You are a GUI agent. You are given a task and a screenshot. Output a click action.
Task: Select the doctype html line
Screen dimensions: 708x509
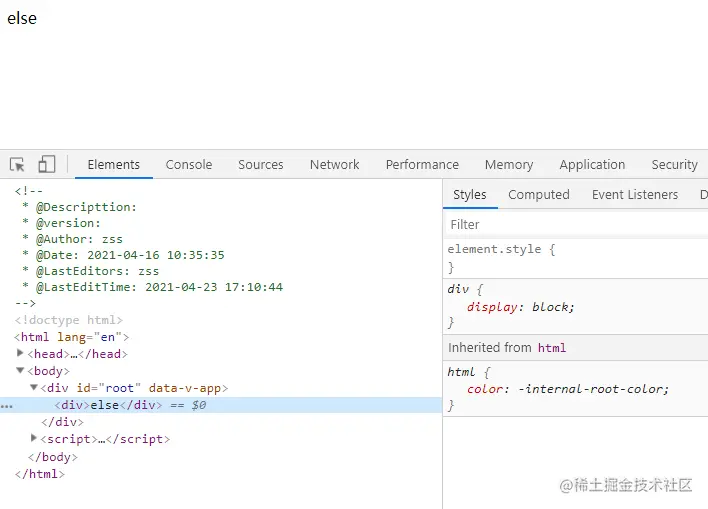[69, 320]
